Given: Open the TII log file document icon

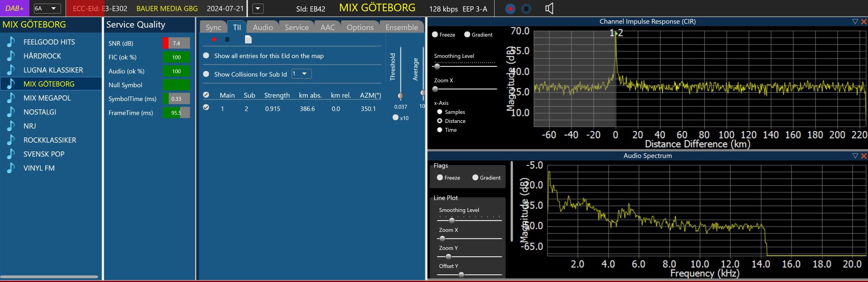Looking at the screenshot, I should (248, 39).
